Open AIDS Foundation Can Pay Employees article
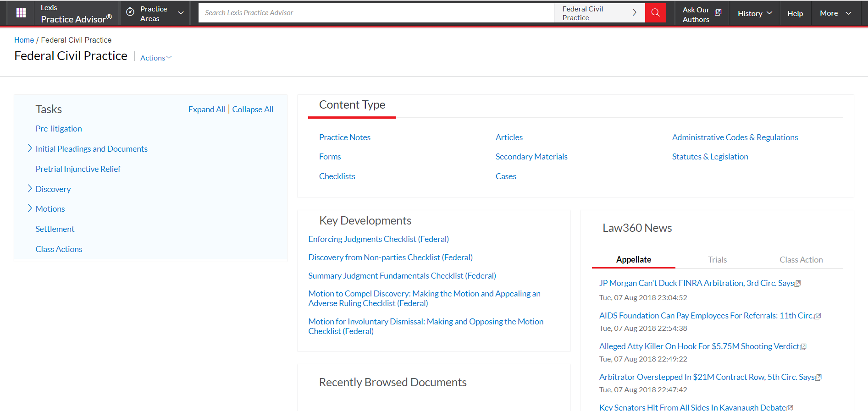This screenshot has height=411, width=868. click(x=706, y=316)
